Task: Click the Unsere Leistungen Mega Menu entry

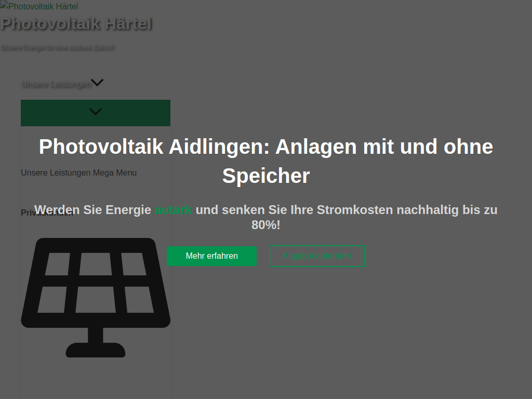Action: [x=78, y=172]
